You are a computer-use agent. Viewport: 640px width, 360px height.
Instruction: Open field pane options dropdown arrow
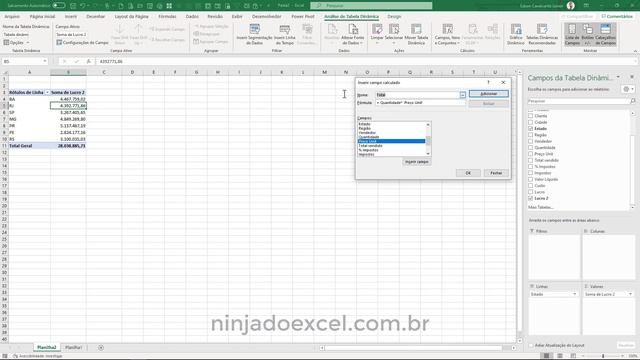coord(618,77)
